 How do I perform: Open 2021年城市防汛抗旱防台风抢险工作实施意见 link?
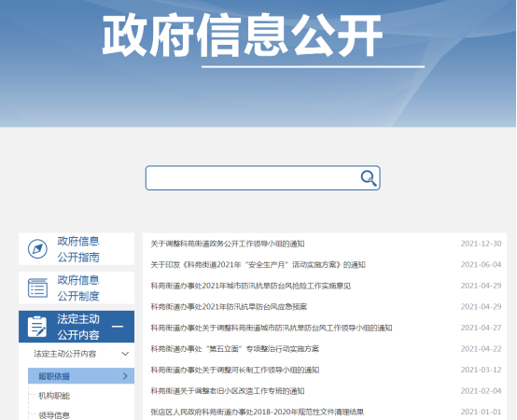click(251, 286)
